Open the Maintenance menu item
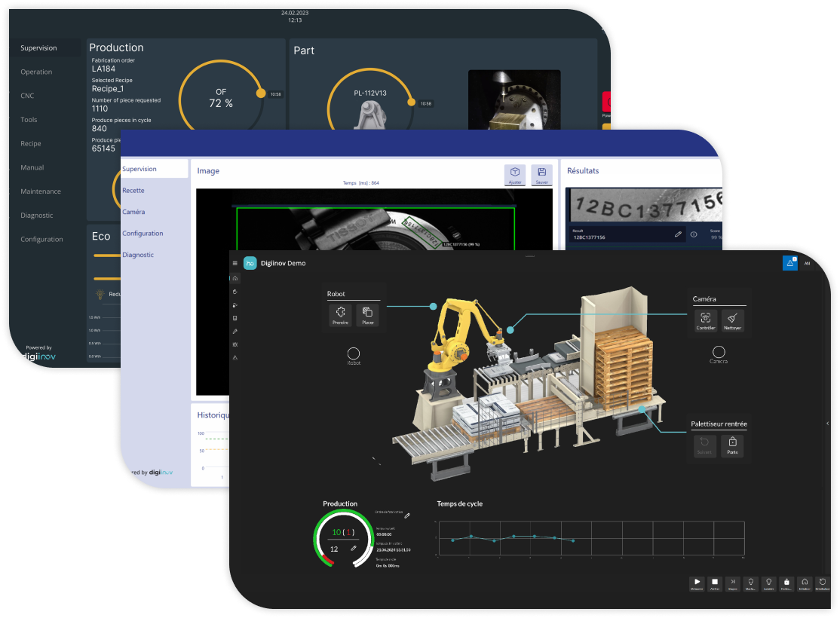 [x=41, y=191]
